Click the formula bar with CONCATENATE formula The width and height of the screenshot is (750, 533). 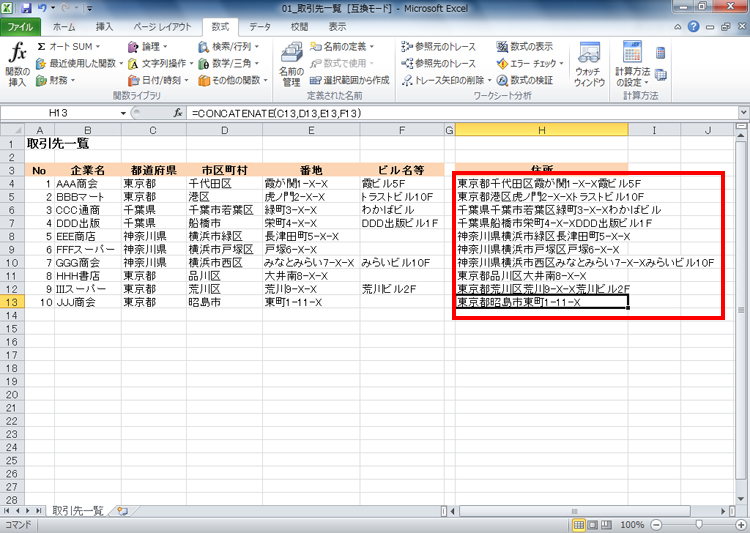pos(462,113)
